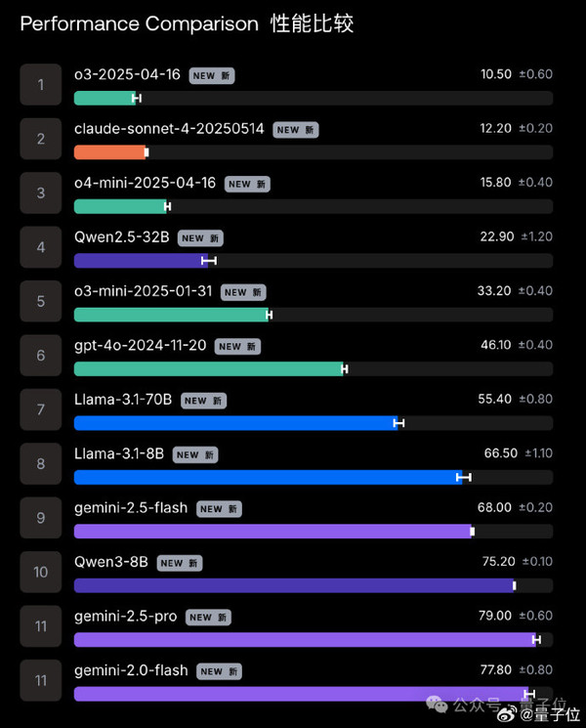Select the gpt-4o-2024-11-20 model label
Image resolution: width=586 pixels, height=728 pixels.
tap(140, 346)
